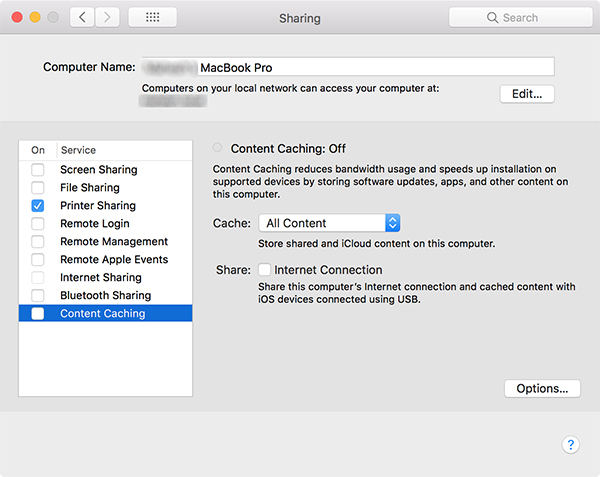Screen dimensions: 600x477
Task: Select the Content Caching service row
Action: pos(105,313)
